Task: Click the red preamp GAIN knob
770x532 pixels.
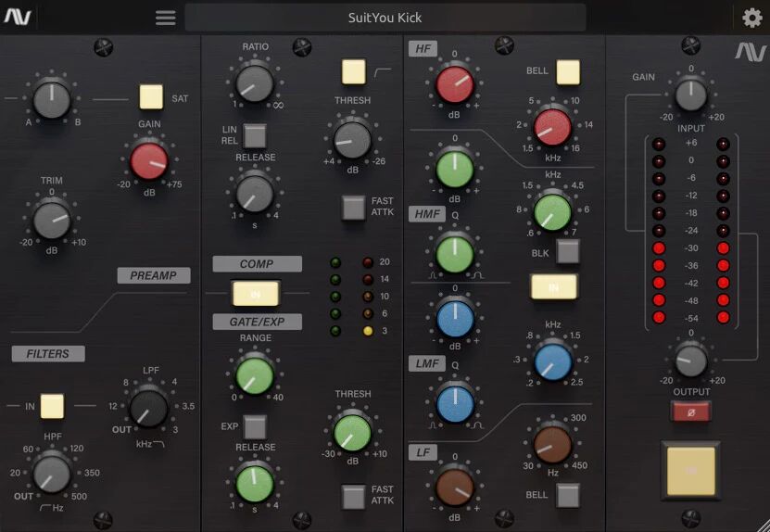Action: [x=148, y=160]
